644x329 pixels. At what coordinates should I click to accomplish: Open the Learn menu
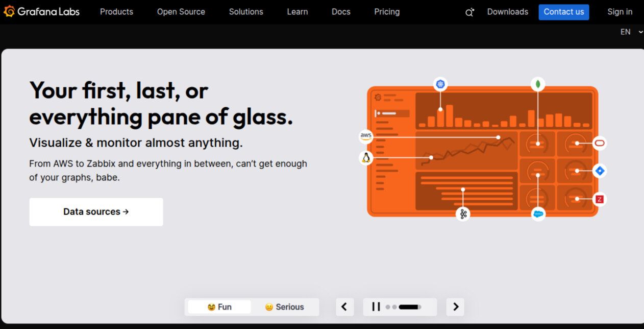(x=298, y=12)
